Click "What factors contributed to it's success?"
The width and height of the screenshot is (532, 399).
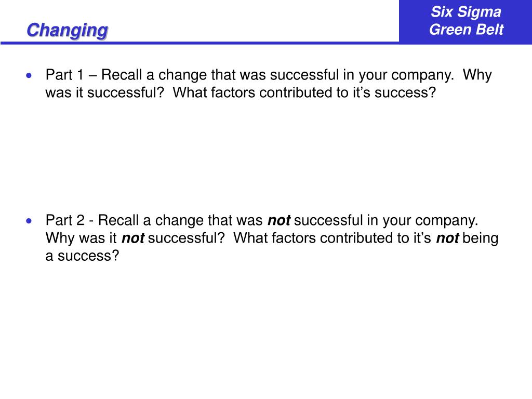(304, 92)
